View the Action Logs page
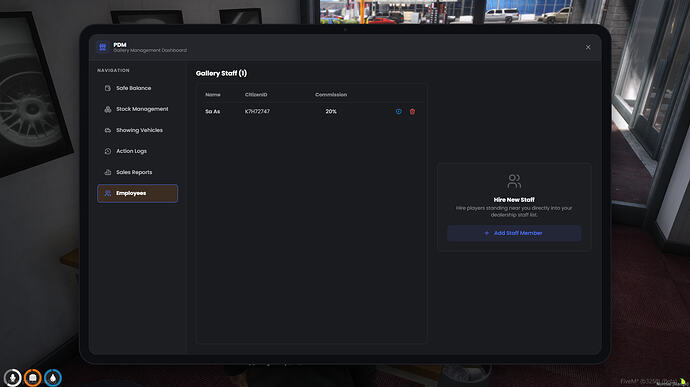This screenshot has width=690, height=387. tap(137, 151)
